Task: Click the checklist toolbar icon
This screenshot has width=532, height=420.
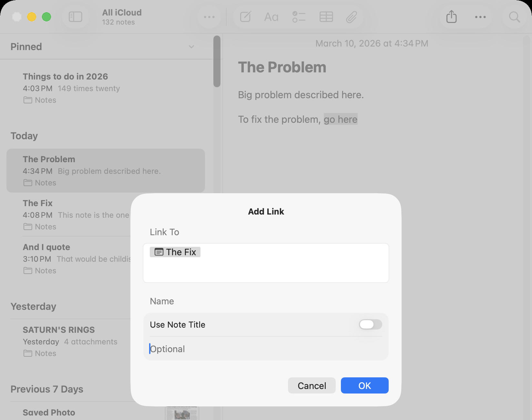Action: pyautogui.click(x=299, y=17)
